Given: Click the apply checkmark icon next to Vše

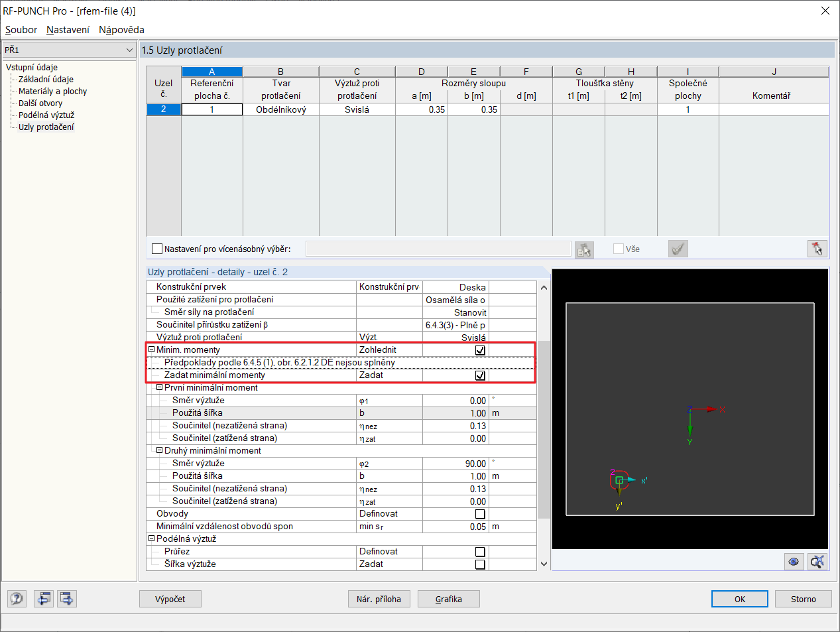Looking at the screenshot, I should pyautogui.click(x=678, y=249).
